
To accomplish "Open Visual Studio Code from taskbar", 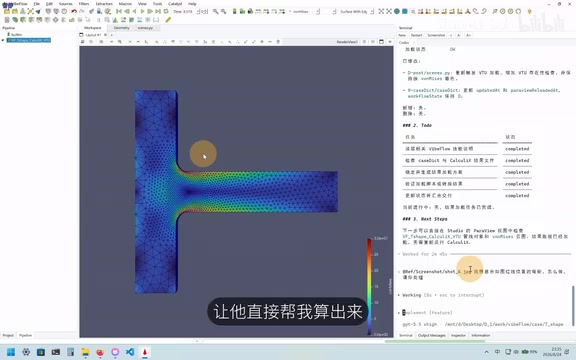I will point(130,352).
